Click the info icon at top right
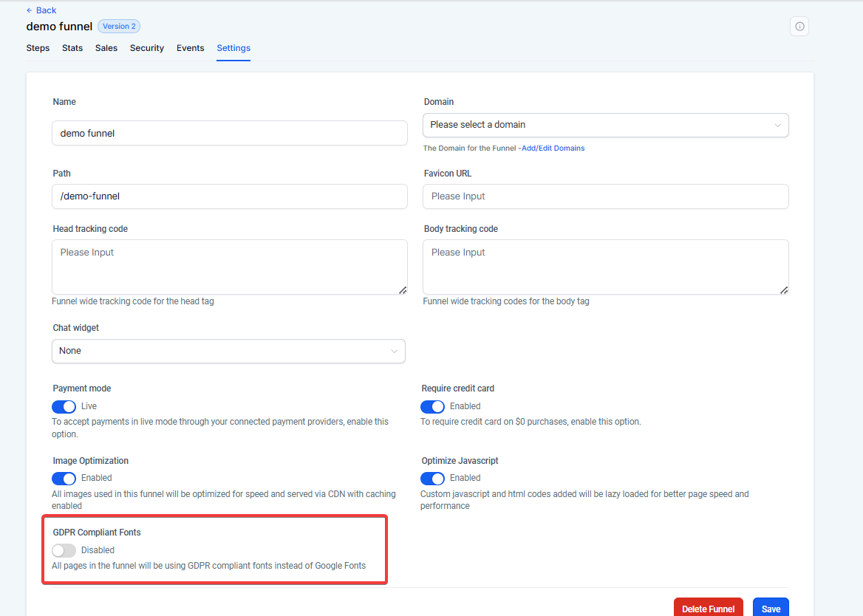The width and height of the screenshot is (863, 616). (x=799, y=27)
